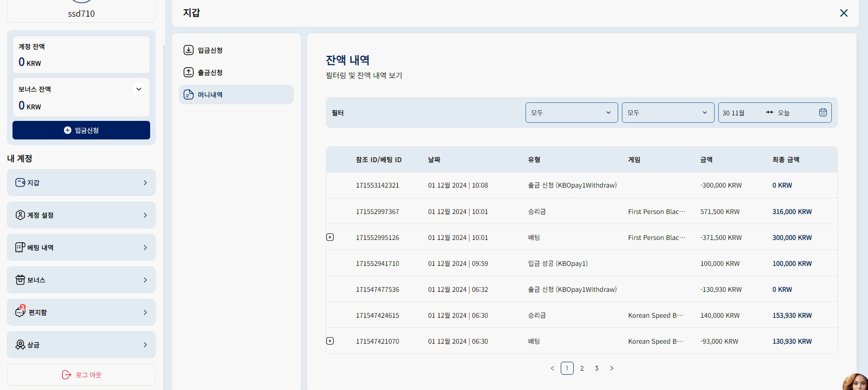868x390 pixels.
Task: Click the 최종 금액 column header
Action: pos(786,159)
